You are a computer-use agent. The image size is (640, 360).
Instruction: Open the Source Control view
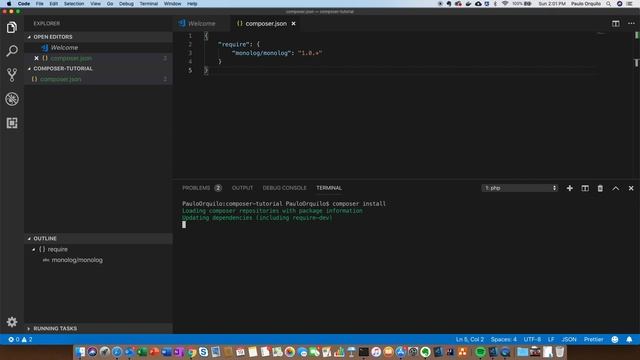(12, 75)
